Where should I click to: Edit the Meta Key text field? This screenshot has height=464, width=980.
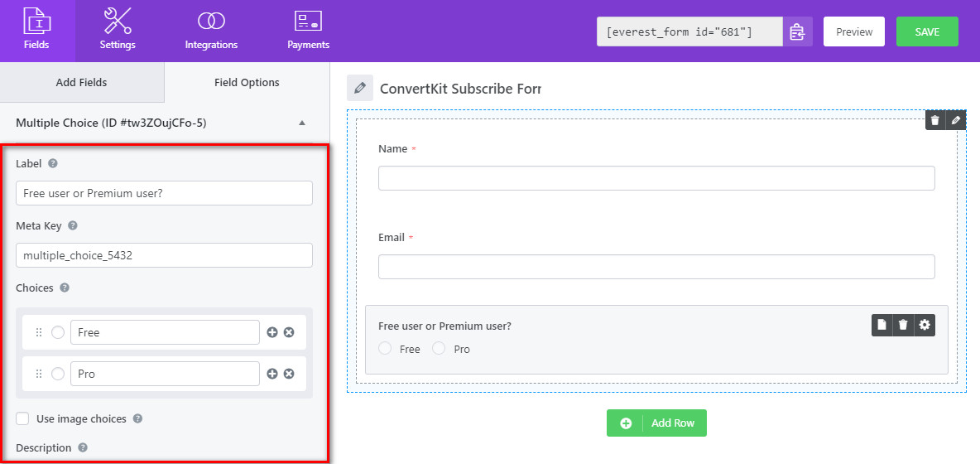coord(164,255)
